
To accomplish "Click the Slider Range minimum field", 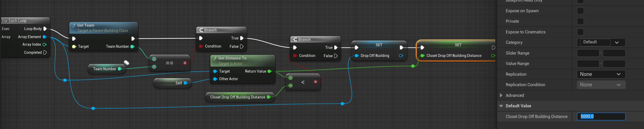I will pos(588,53).
